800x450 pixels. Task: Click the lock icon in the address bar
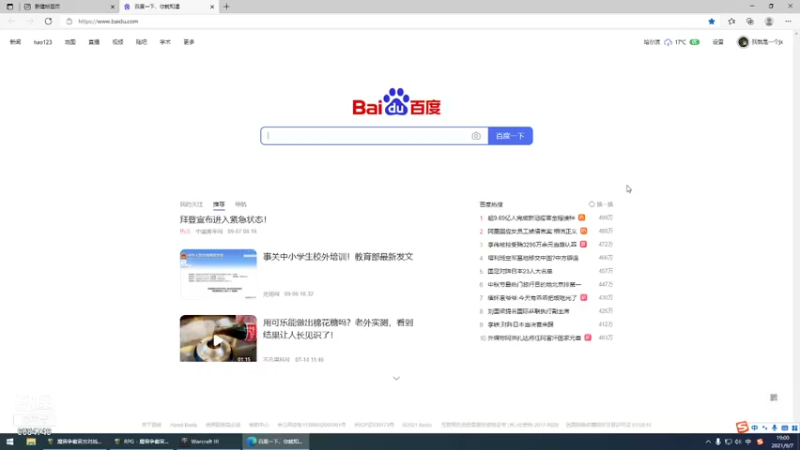69,21
